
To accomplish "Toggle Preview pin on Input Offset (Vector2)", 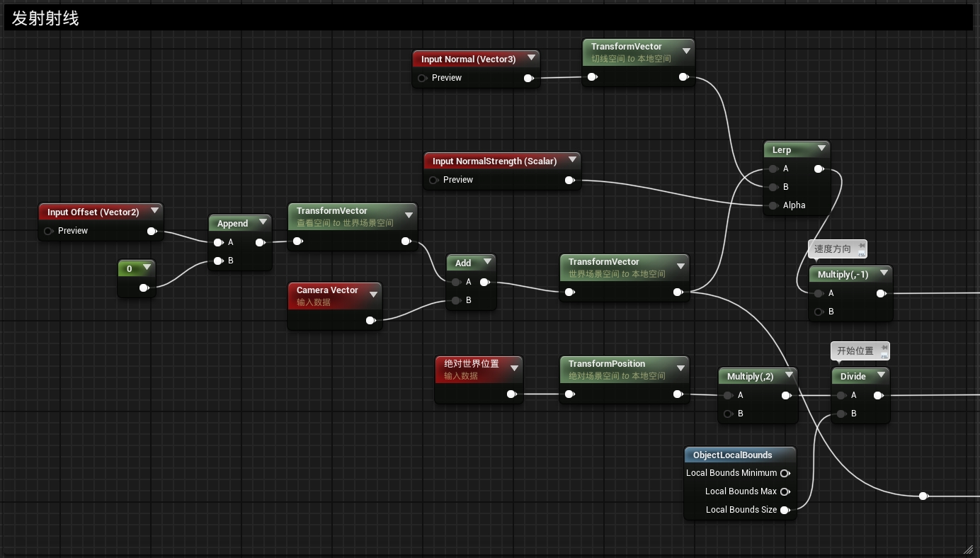I will (49, 231).
